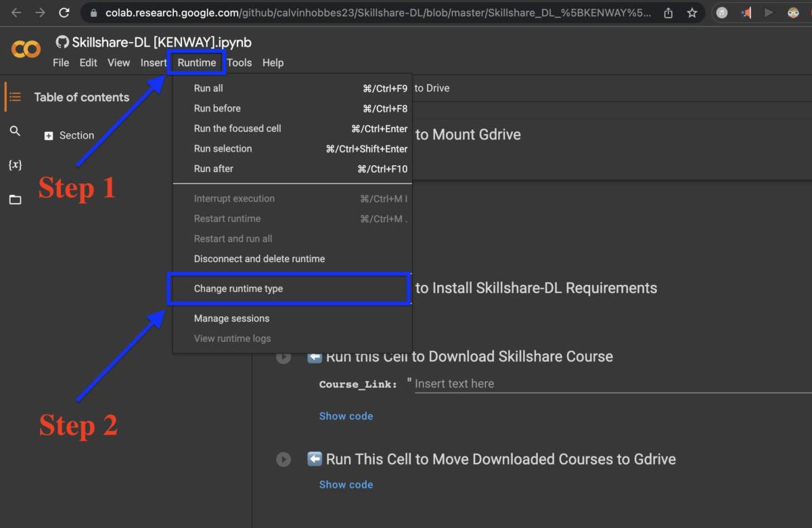
Task: Select Run all from Runtime menu
Action: (292, 88)
